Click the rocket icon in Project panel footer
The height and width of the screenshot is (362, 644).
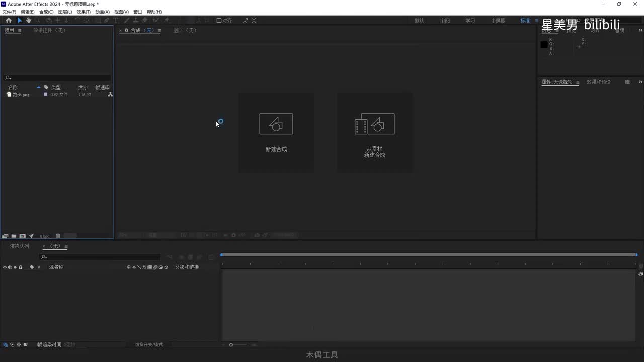(x=31, y=236)
